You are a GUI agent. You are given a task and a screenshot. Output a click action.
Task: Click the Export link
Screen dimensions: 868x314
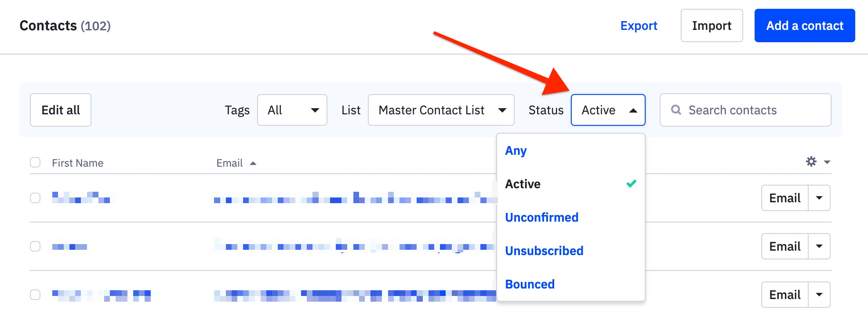click(x=639, y=26)
